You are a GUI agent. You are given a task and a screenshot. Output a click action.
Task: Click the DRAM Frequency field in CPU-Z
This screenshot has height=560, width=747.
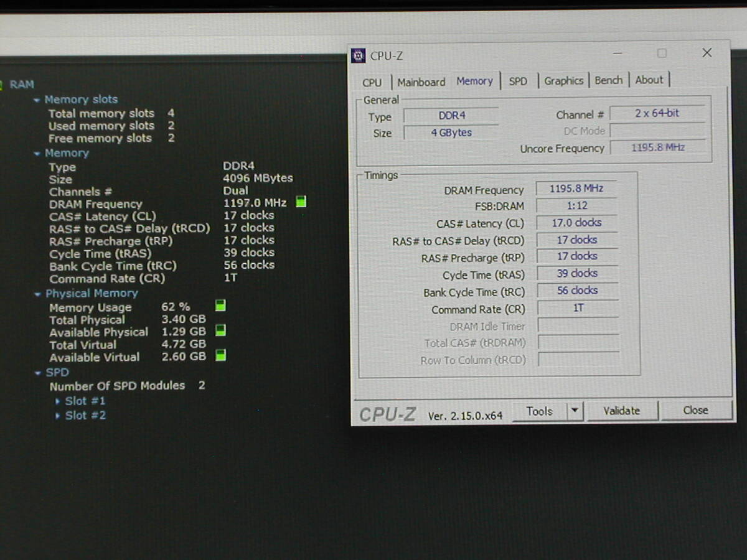[576, 189]
